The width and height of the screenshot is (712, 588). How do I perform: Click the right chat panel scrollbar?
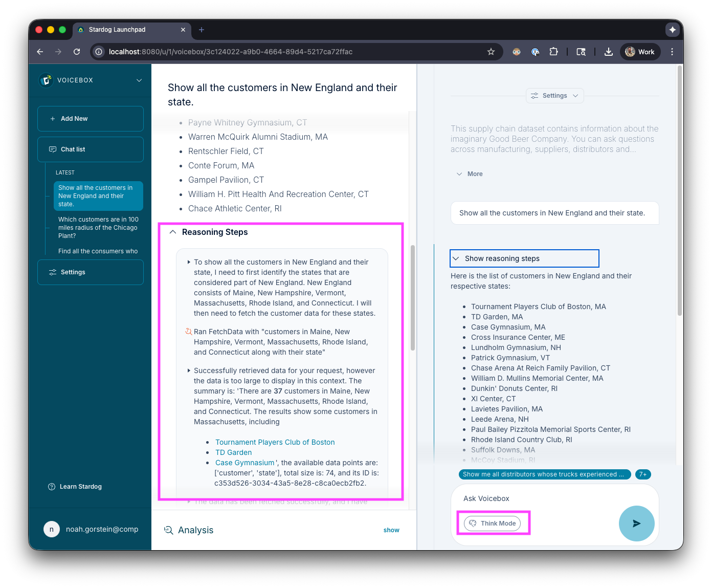[x=680, y=190]
